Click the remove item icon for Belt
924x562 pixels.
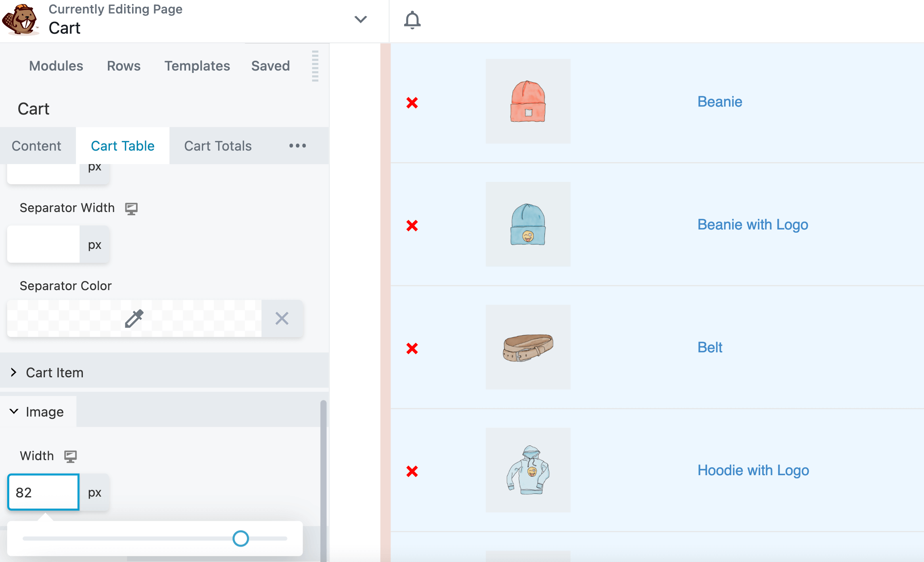pos(413,348)
